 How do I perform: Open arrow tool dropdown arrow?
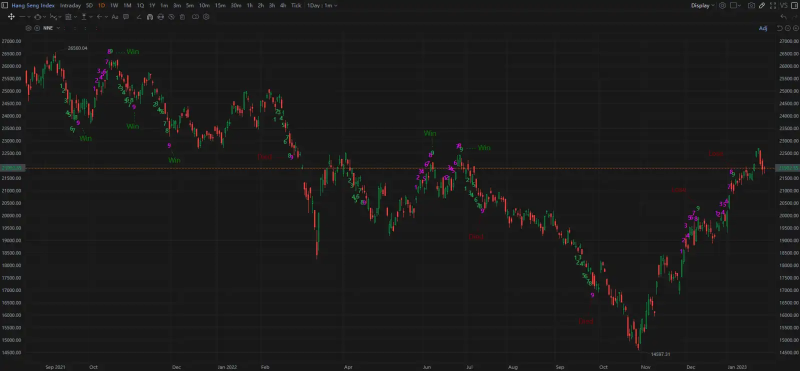coord(106,17)
